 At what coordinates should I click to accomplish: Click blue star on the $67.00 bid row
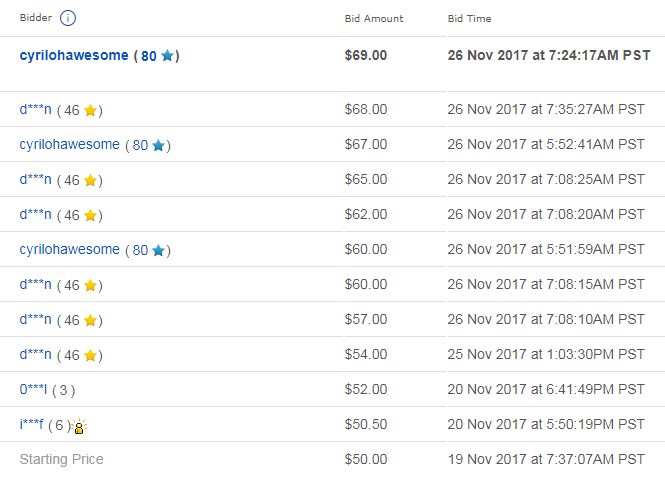158,145
